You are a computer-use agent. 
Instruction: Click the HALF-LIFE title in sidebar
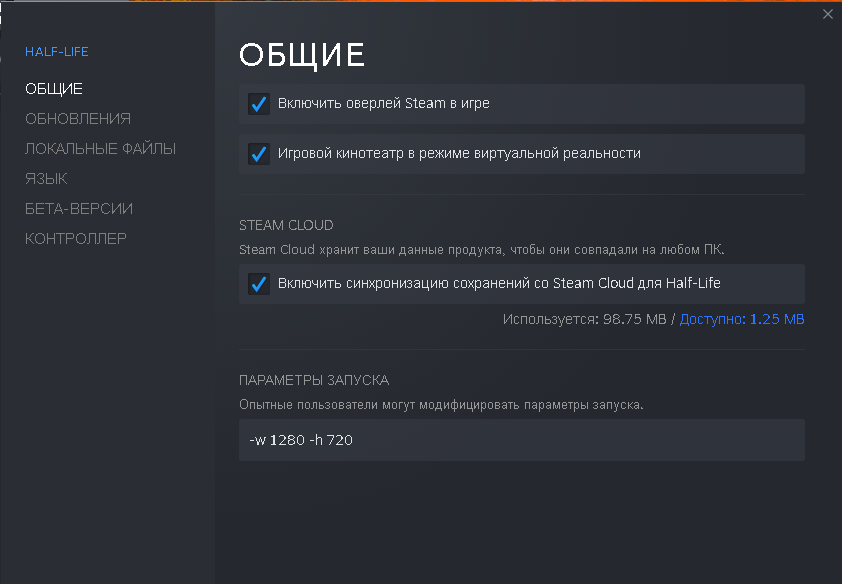(x=57, y=52)
